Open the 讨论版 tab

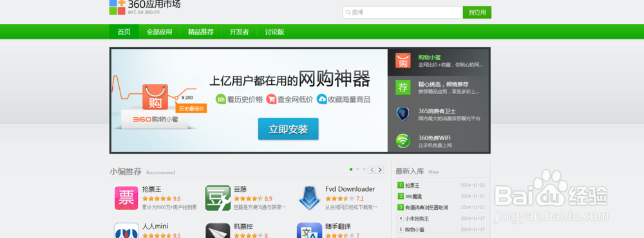274,32
